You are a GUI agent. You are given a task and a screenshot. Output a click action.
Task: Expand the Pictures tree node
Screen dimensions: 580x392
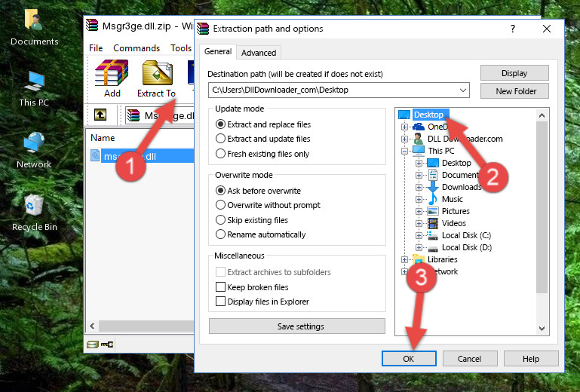tap(419, 212)
